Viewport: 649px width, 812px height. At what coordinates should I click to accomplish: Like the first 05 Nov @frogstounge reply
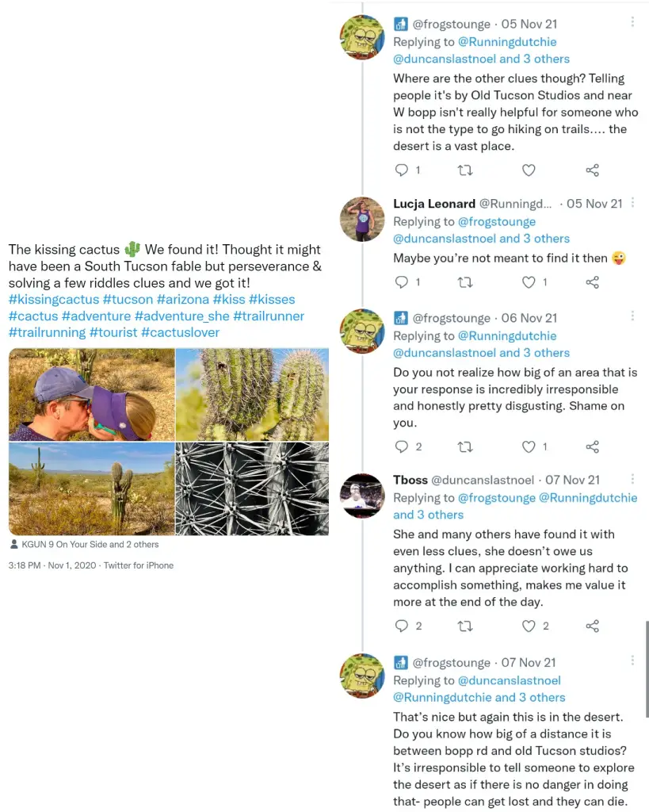529,170
